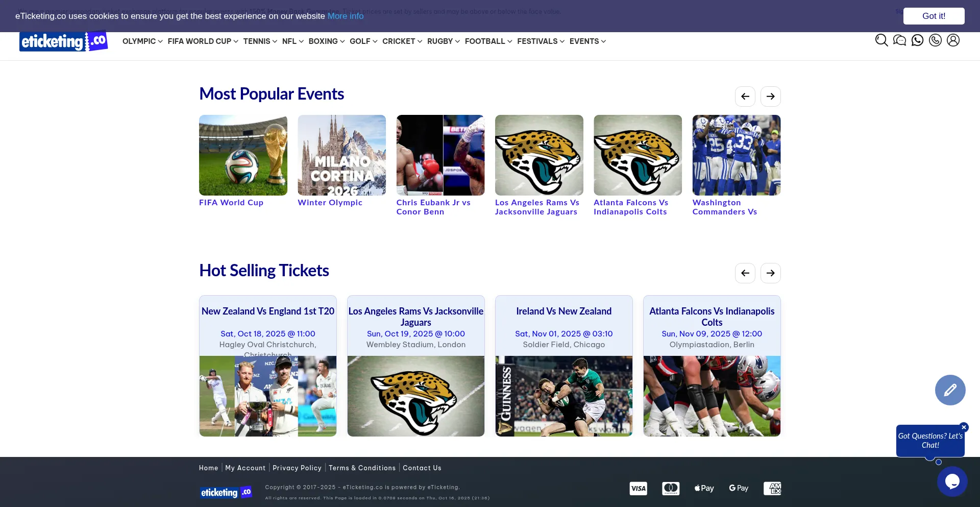Viewport: 980px width, 507px height.
Task: Open the Chris Eubank Jr boxing thumbnail
Action: click(440, 155)
